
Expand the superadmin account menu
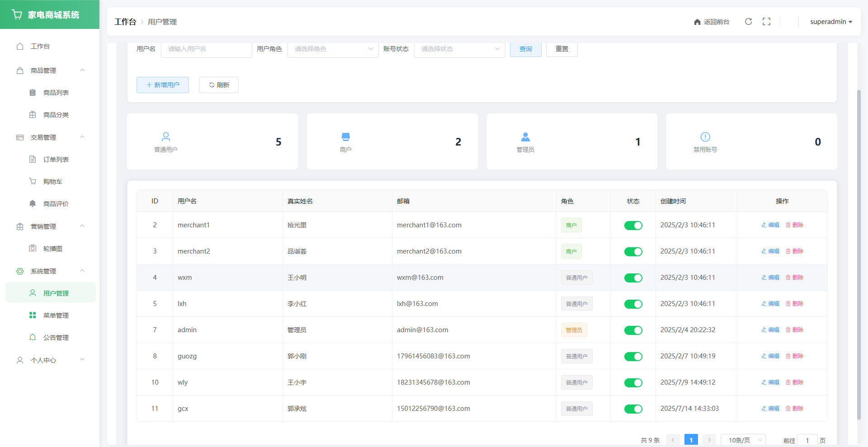click(x=830, y=22)
